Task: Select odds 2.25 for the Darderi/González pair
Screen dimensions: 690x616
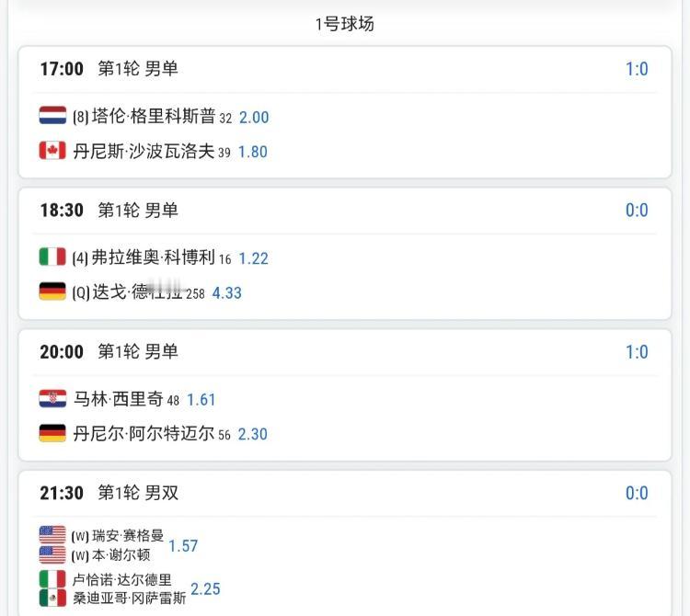Action: [x=205, y=589]
